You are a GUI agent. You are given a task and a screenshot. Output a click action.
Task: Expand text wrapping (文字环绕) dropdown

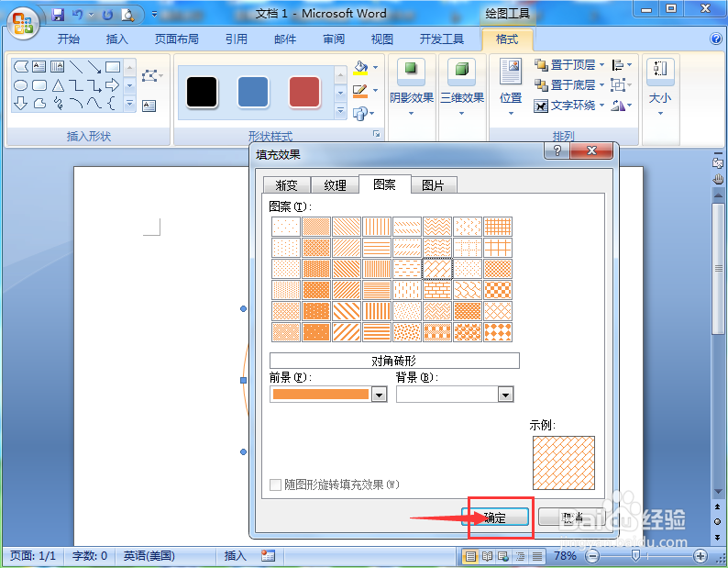pyautogui.click(x=601, y=106)
